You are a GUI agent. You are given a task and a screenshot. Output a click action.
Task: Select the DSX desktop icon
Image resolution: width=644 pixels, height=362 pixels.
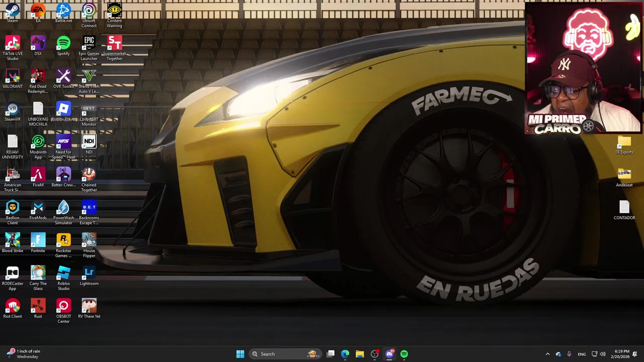coord(38,46)
